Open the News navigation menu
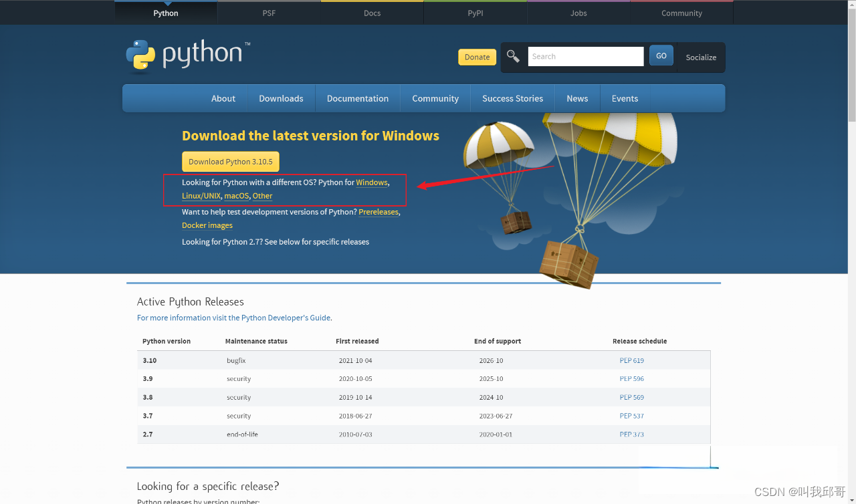This screenshot has width=856, height=504. pyautogui.click(x=577, y=98)
